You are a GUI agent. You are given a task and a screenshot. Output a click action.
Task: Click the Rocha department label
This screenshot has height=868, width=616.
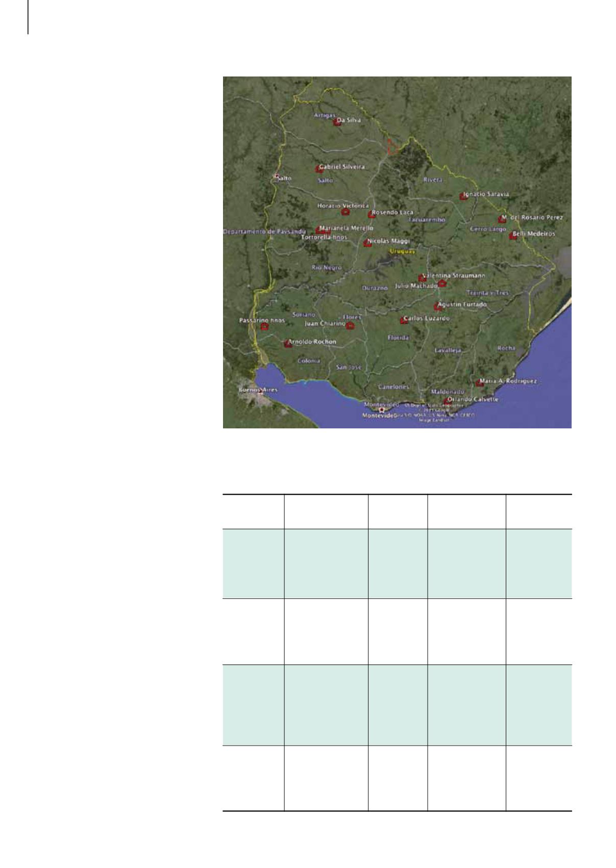point(506,348)
